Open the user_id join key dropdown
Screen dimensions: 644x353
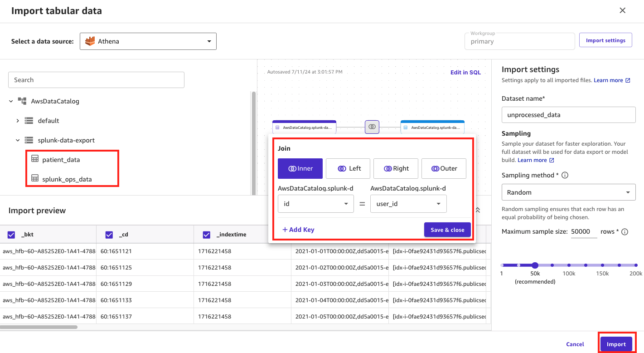point(408,204)
